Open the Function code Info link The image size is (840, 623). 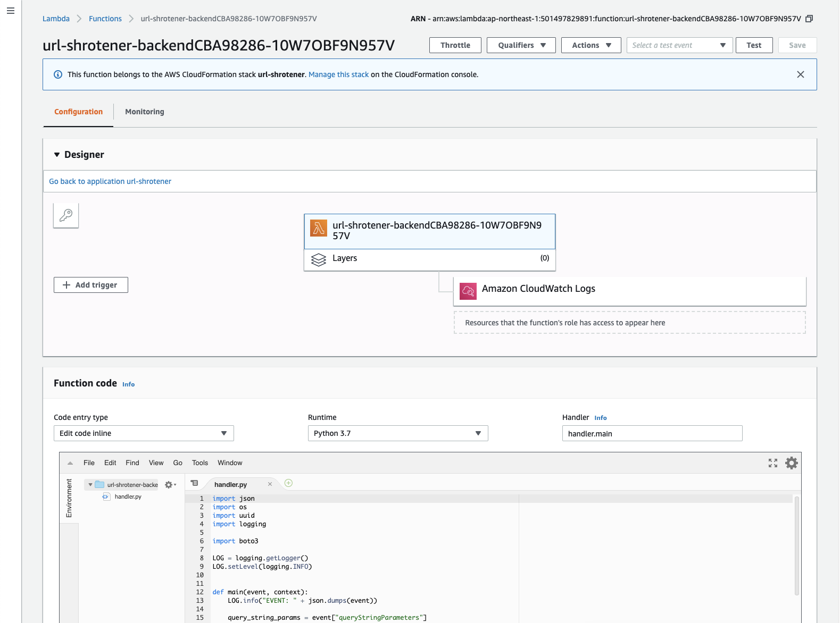click(128, 384)
